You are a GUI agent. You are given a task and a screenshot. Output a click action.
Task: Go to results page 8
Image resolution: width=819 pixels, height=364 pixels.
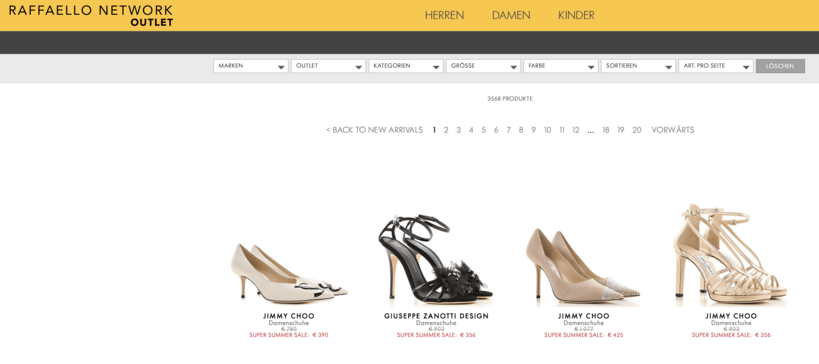(521, 130)
